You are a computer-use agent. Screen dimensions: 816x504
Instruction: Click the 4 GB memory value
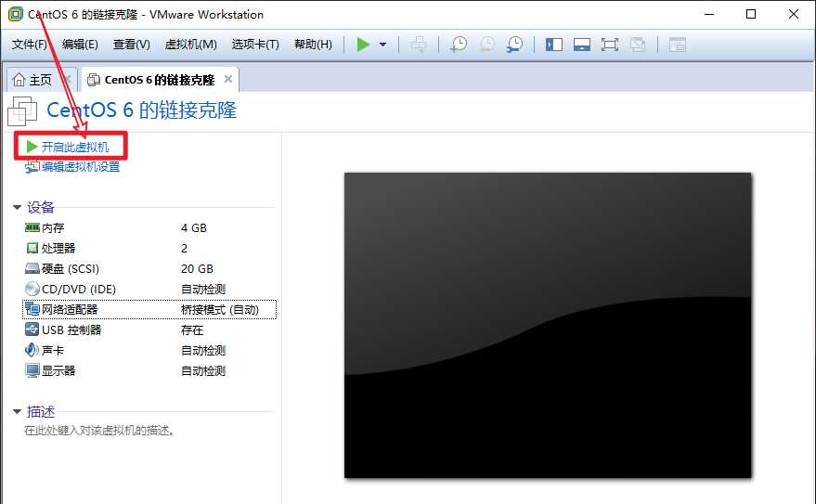[x=194, y=227]
